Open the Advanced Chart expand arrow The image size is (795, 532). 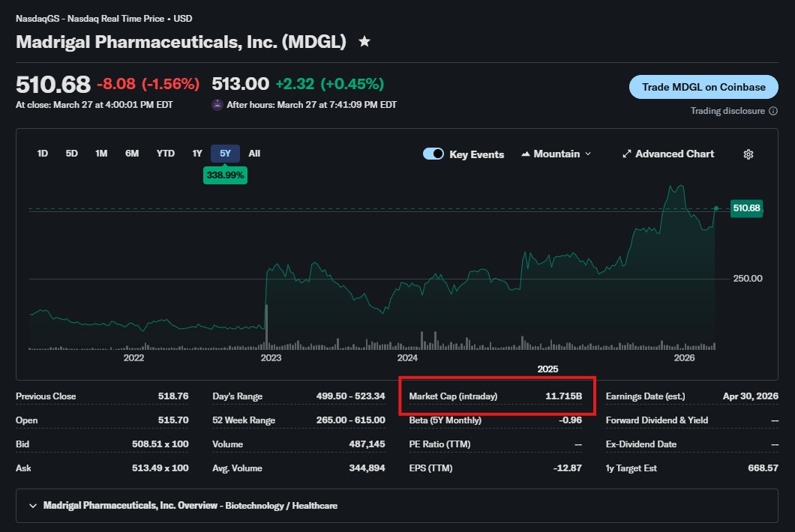pyautogui.click(x=627, y=154)
